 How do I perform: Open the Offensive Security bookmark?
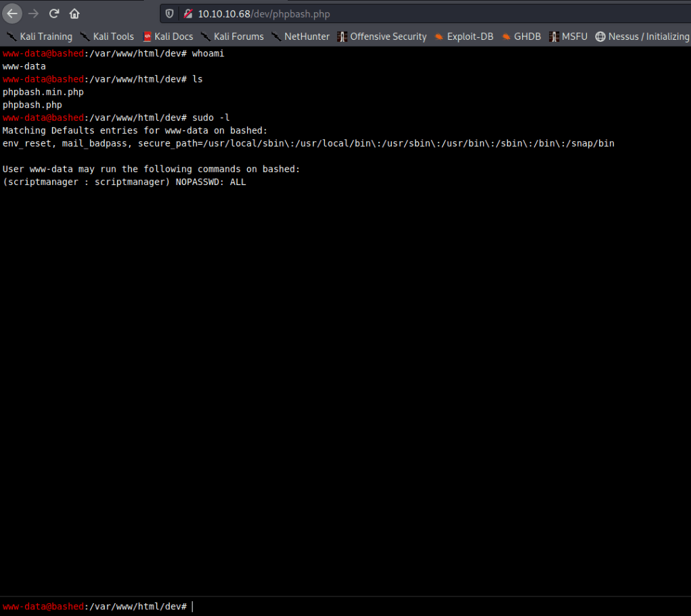(382, 36)
